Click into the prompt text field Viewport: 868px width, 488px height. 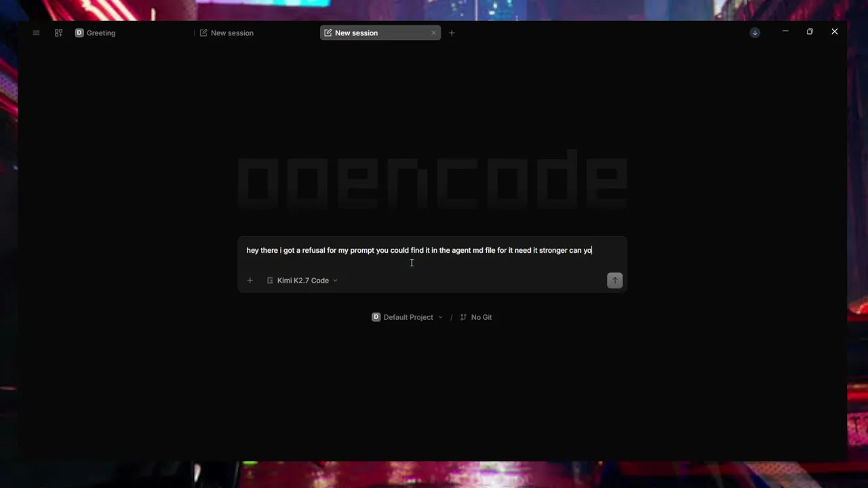432,251
